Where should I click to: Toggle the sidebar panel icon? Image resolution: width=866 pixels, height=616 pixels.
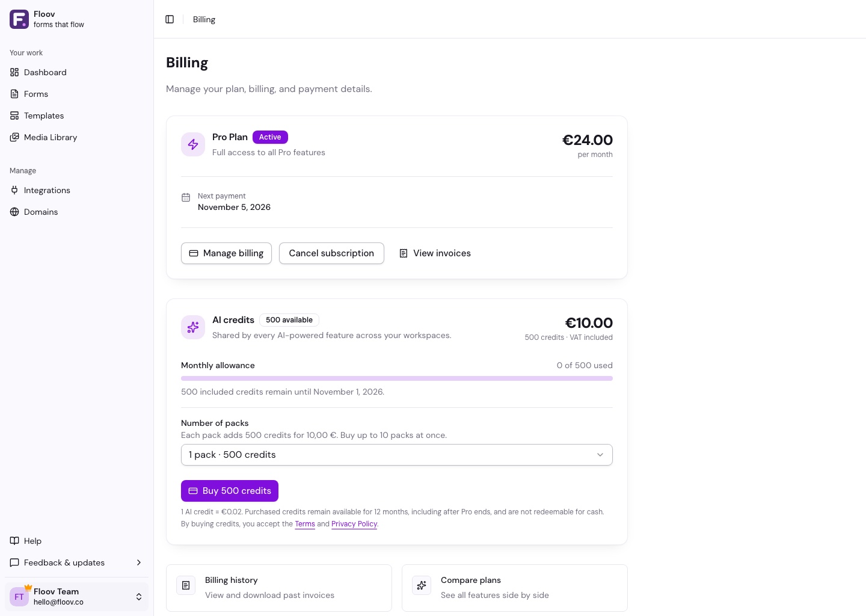coord(170,19)
